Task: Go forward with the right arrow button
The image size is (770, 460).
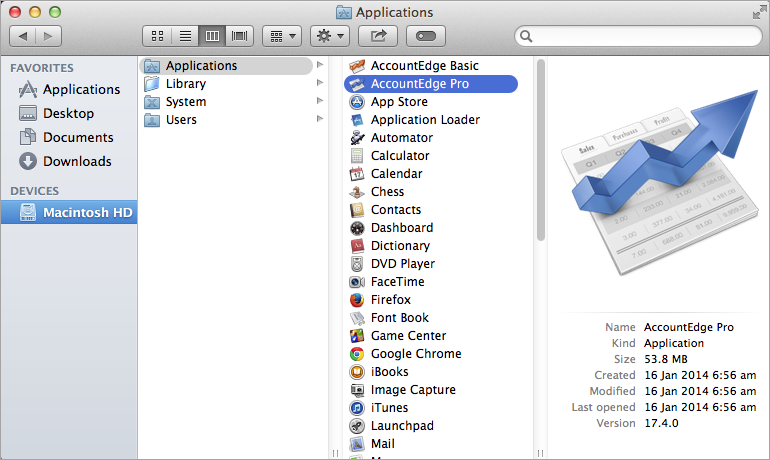Action: pyautogui.click(x=48, y=36)
